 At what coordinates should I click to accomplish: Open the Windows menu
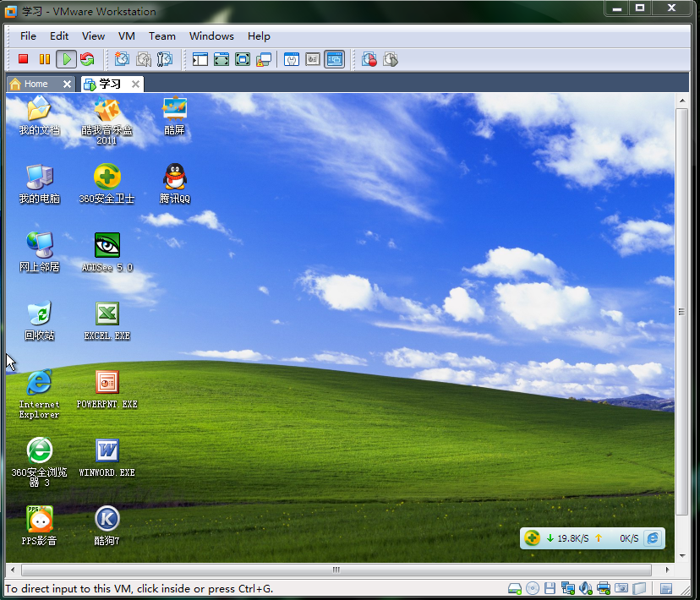211,36
